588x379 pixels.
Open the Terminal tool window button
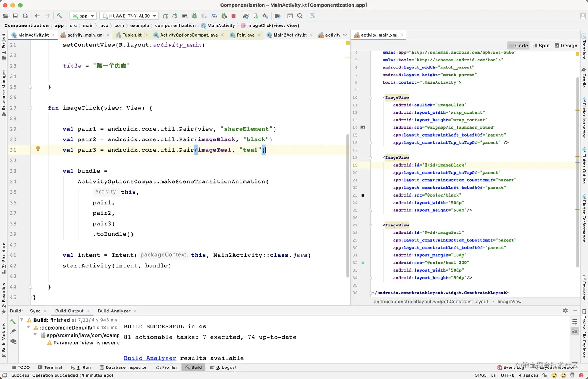point(50,367)
